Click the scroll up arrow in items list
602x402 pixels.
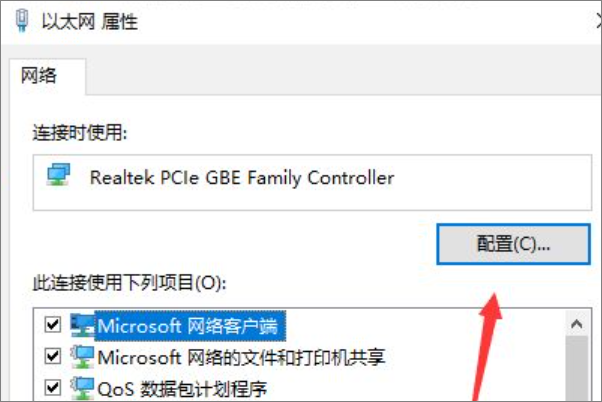coord(577,324)
